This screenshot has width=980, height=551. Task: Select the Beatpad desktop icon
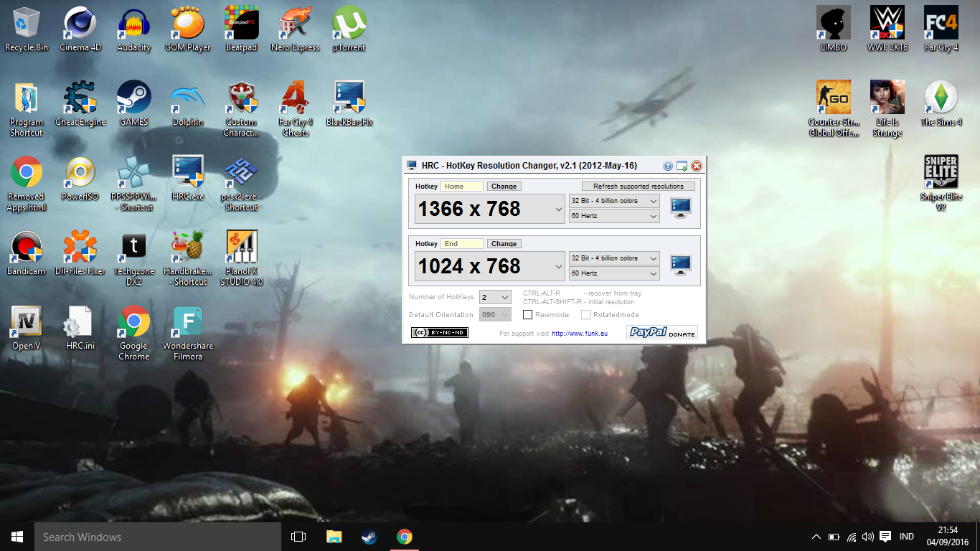click(241, 29)
